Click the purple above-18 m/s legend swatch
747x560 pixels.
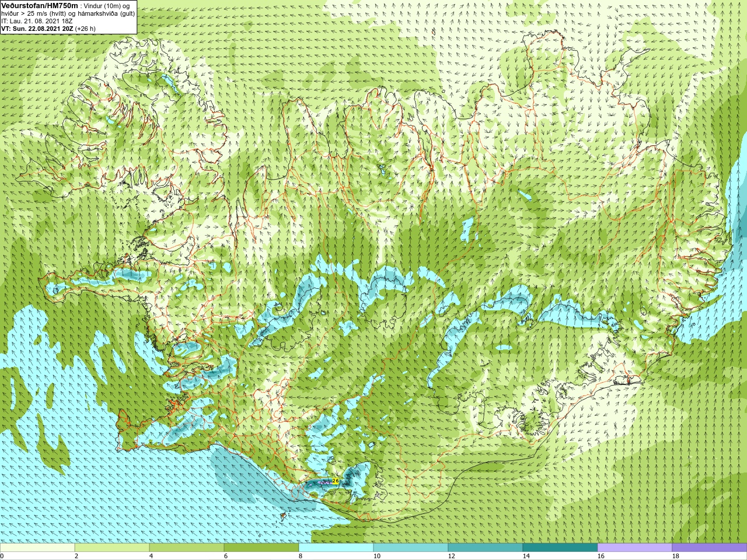tap(709, 548)
